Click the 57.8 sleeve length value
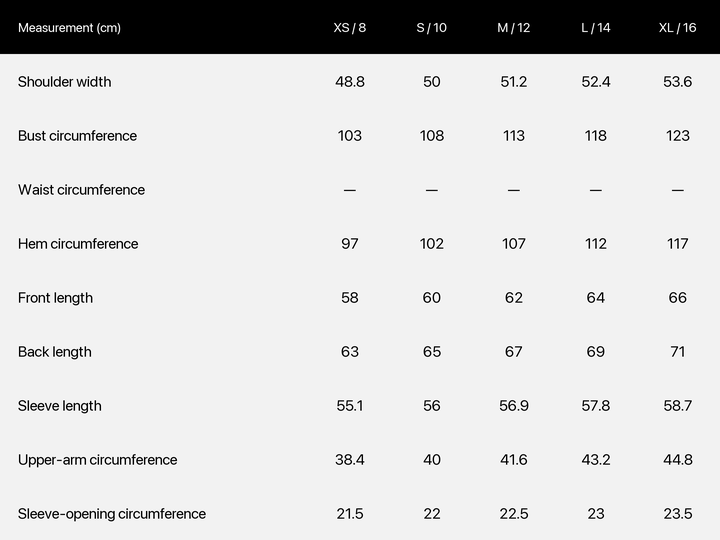Screen dimensions: 720x540 tap(596, 406)
